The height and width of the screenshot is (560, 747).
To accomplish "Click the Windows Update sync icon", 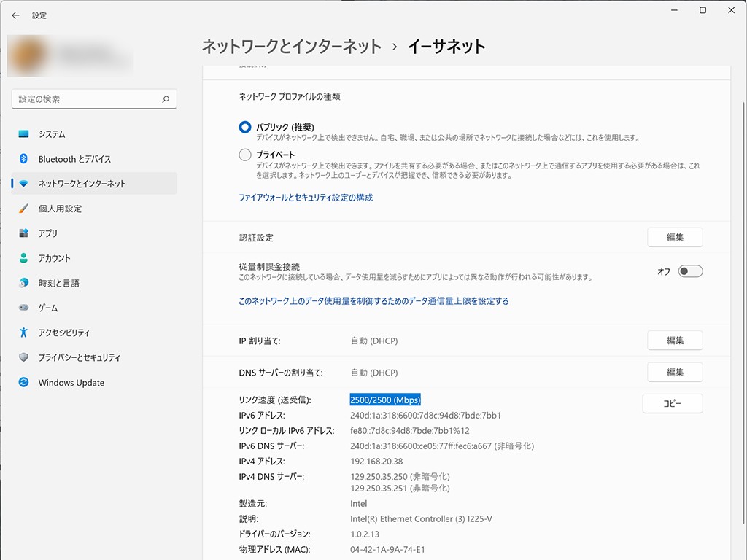I will pyautogui.click(x=23, y=383).
